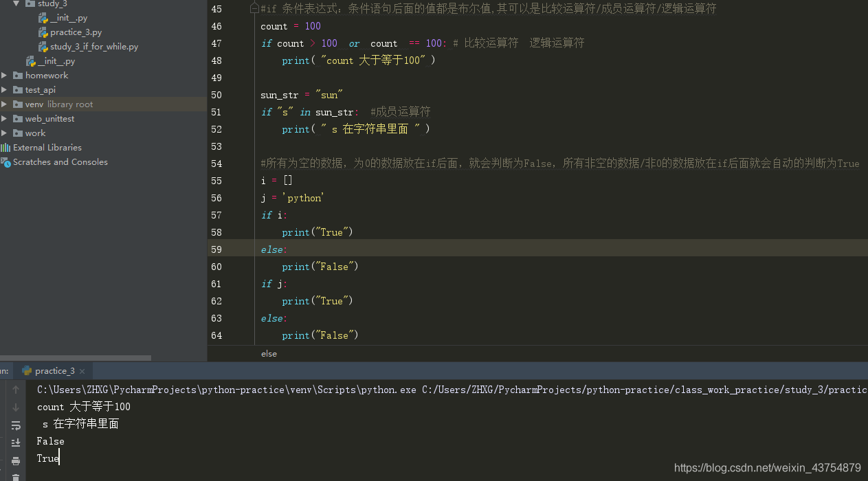Expand the work folder arrow
Viewport: 868px width, 481px height.
(4, 133)
